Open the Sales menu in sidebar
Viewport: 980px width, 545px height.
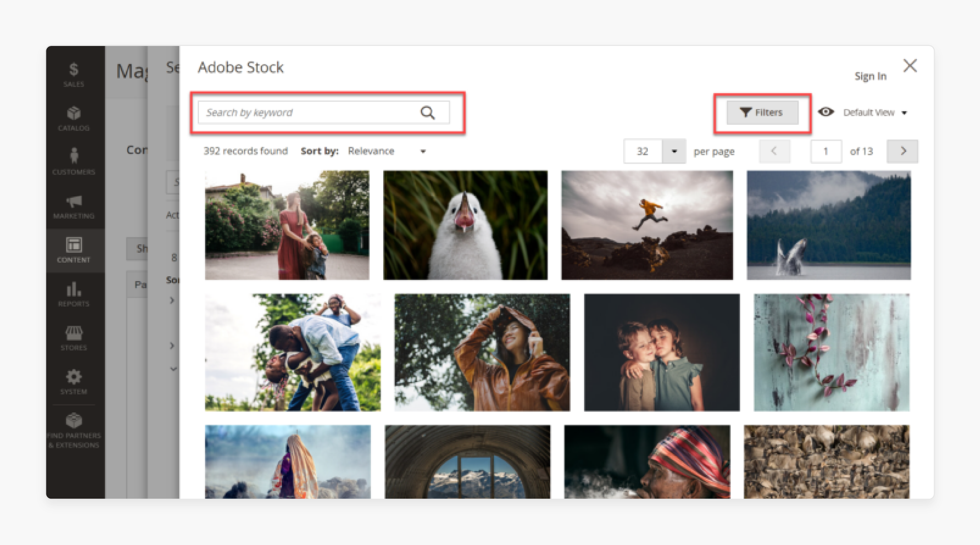(74, 74)
